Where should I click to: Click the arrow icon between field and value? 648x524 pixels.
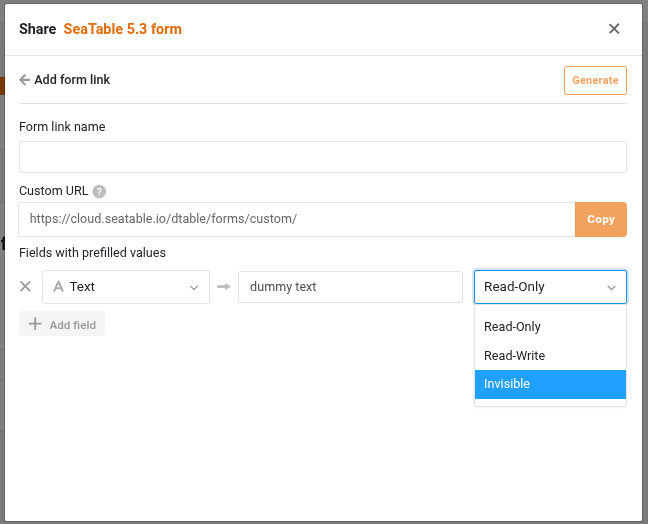pos(224,286)
